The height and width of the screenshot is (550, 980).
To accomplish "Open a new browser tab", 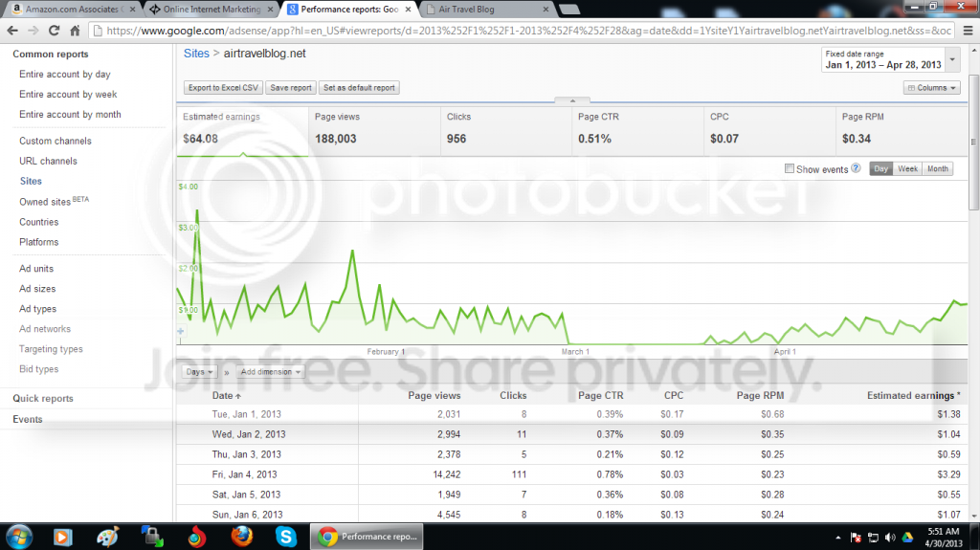I will (568, 10).
